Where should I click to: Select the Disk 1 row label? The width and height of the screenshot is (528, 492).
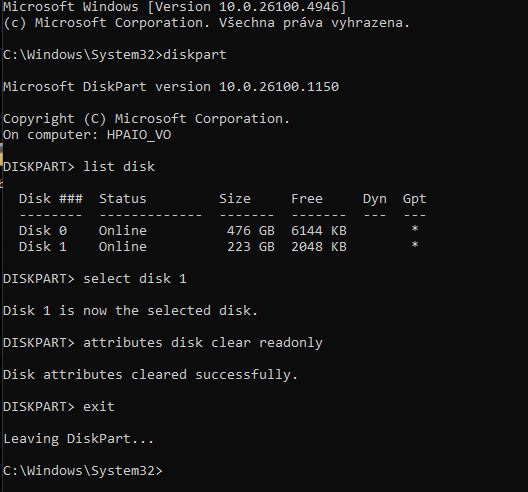[43, 247]
